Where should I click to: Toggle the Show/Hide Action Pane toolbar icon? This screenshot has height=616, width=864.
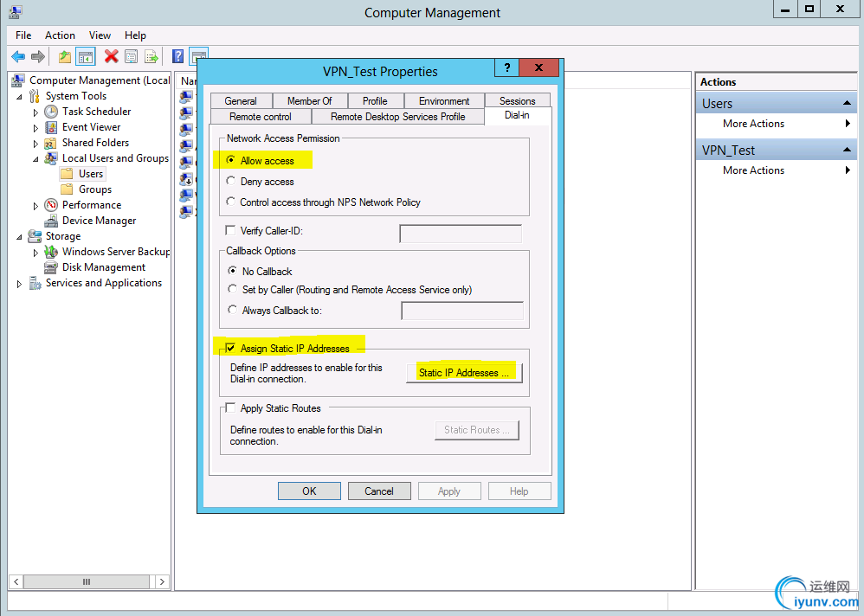point(198,55)
